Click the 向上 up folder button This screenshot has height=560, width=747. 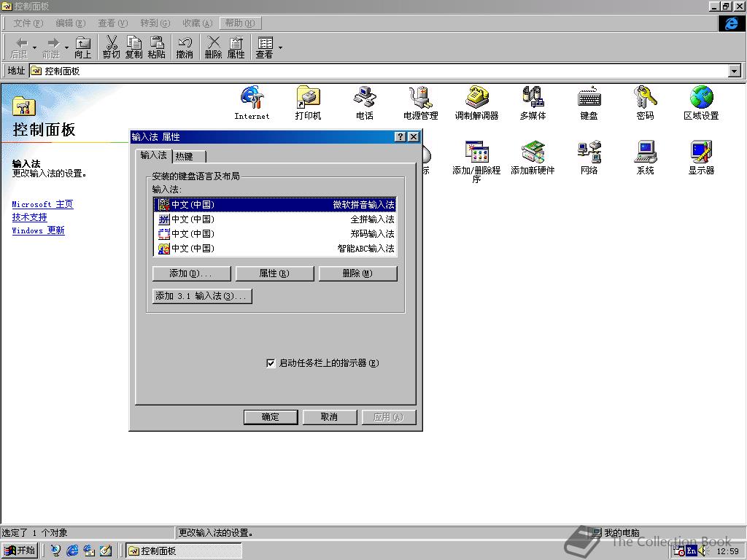click(83, 47)
